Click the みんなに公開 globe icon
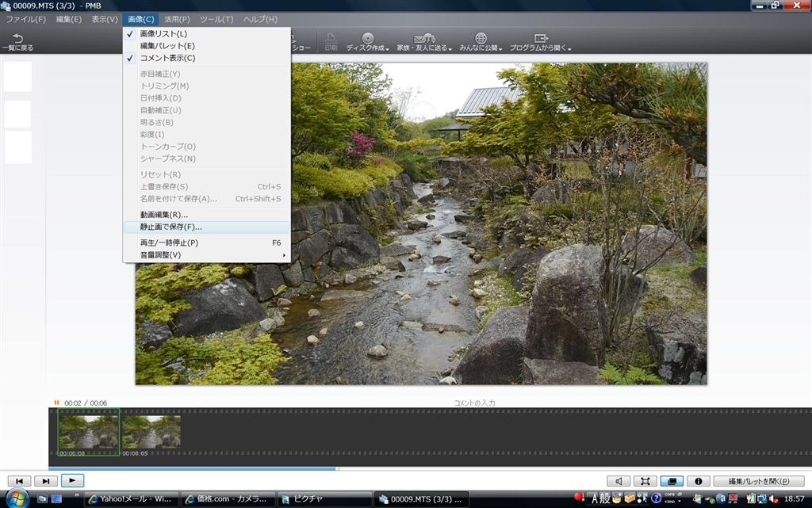This screenshot has height=508, width=812. (x=481, y=38)
